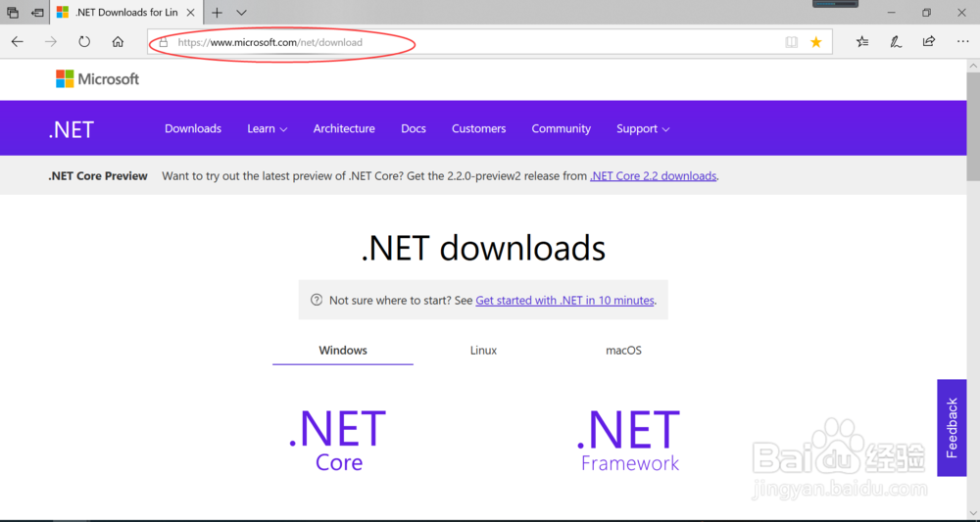
Task: Open Get started with .NET in 10 minutes
Action: coord(565,301)
